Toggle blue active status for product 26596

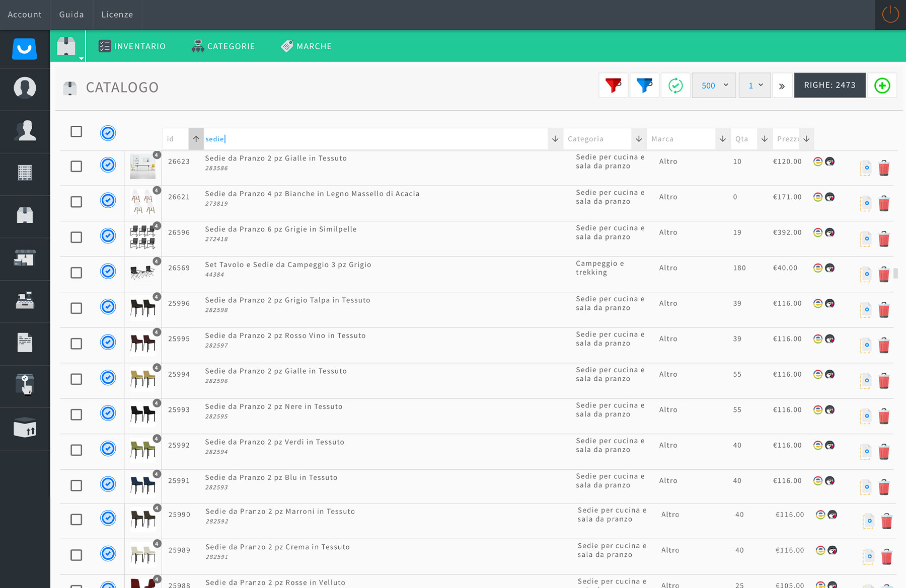[108, 235]
